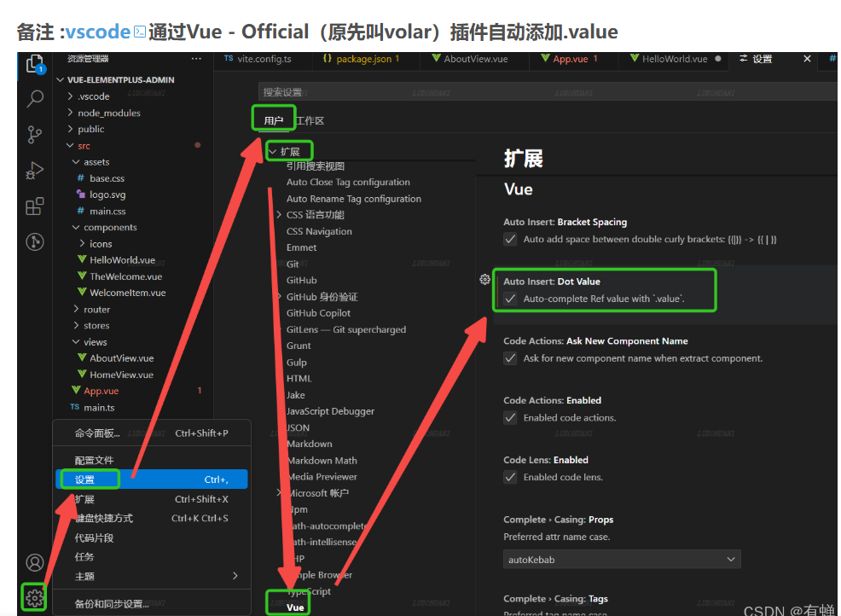Open the Run and Debug icon

pos(35,171)
